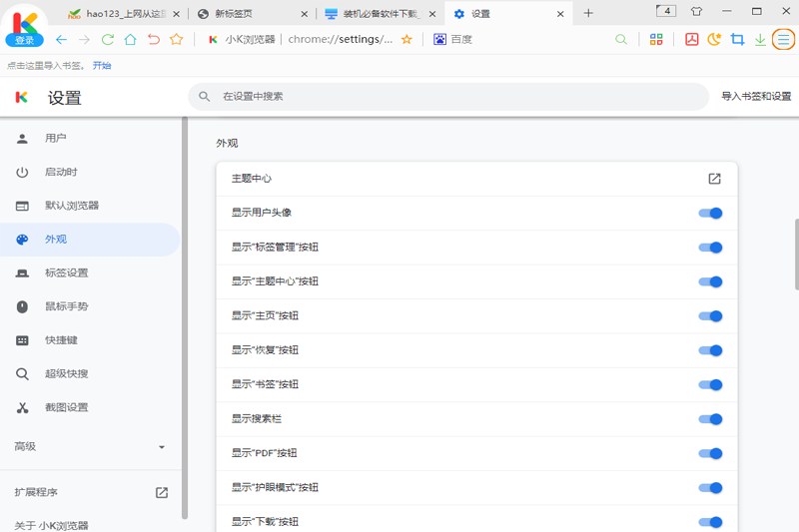Focus the 在设置中搜索 search field

448,96
